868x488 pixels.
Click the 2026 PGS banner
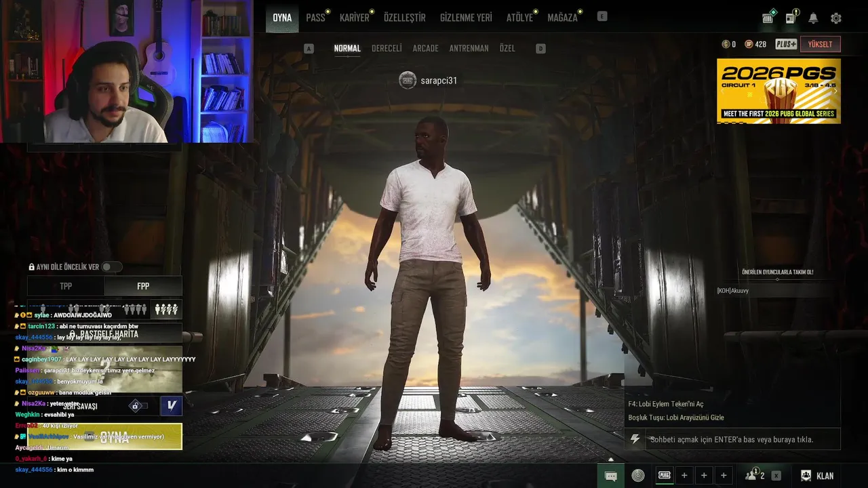click(x=778, y=91)
